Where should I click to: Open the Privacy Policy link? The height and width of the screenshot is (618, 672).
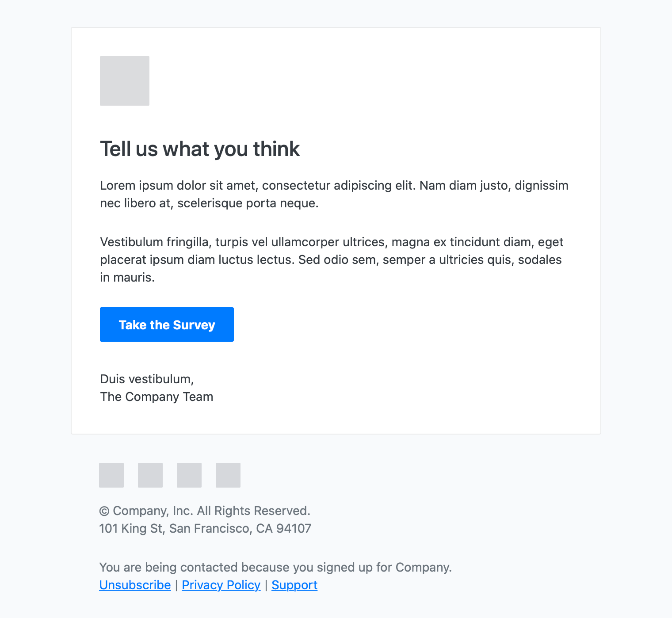221,585
